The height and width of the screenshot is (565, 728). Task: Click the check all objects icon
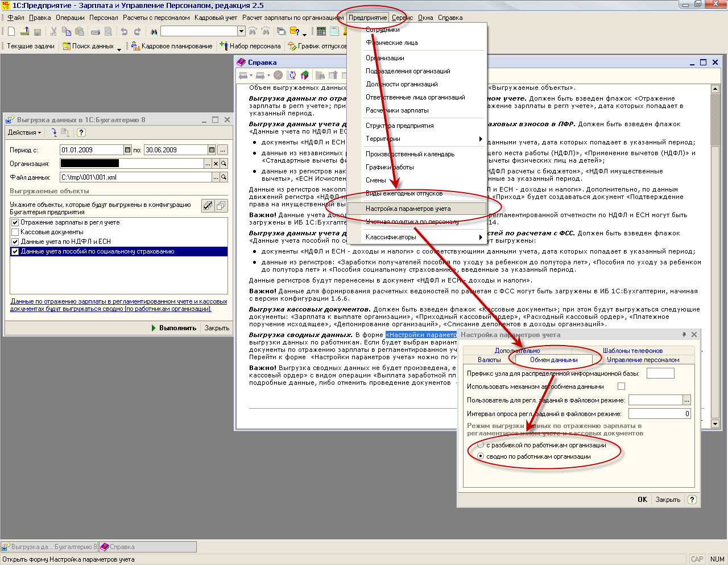208,206
